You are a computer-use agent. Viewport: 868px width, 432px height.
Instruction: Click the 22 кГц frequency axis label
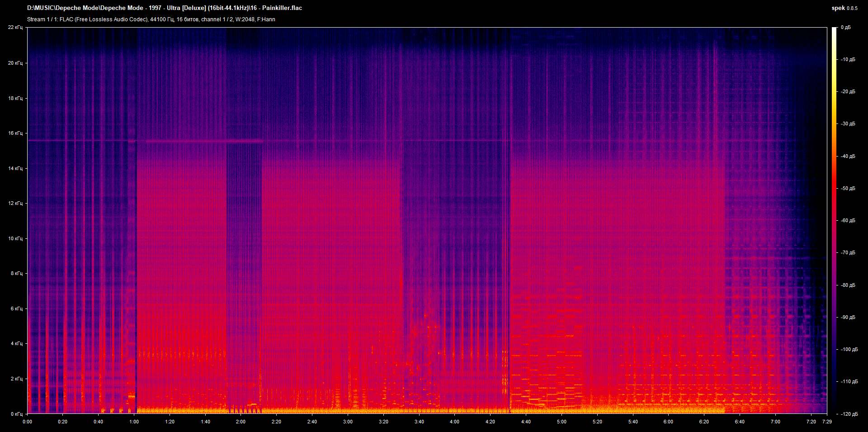tap(15, 28)
